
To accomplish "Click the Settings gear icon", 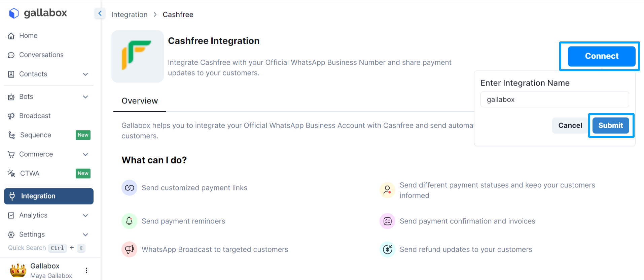I will [11, 235].
